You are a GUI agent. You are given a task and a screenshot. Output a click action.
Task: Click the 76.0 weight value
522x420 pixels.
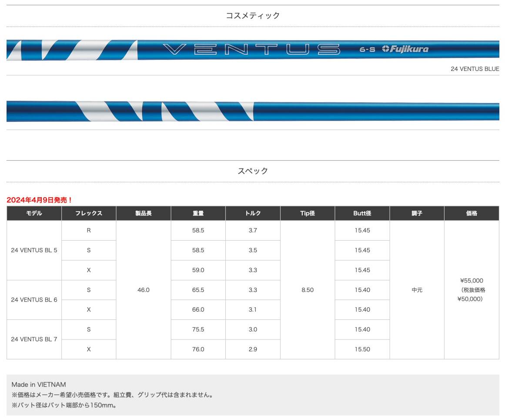click(x=198, y=349)
